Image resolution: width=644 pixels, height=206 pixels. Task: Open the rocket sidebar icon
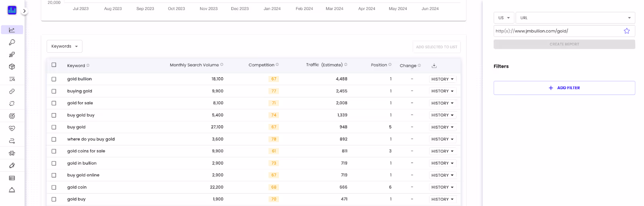[x=12, y=54]
